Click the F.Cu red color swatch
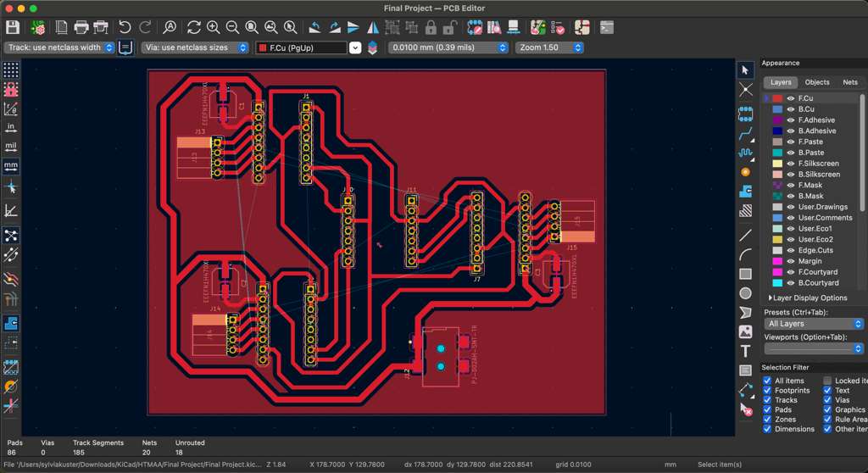 [x=777, y=98]
